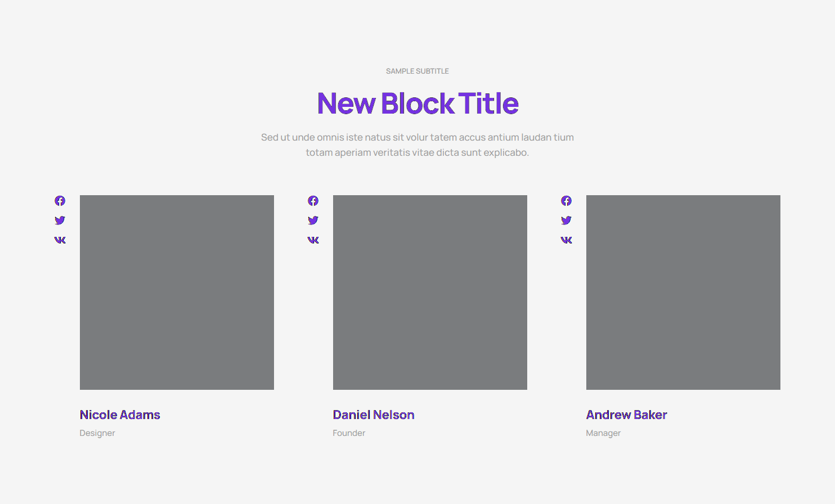The image size is (835, 504).
Task: Select Nicole Adams' photo placeholder
Action: pos(177,292)
